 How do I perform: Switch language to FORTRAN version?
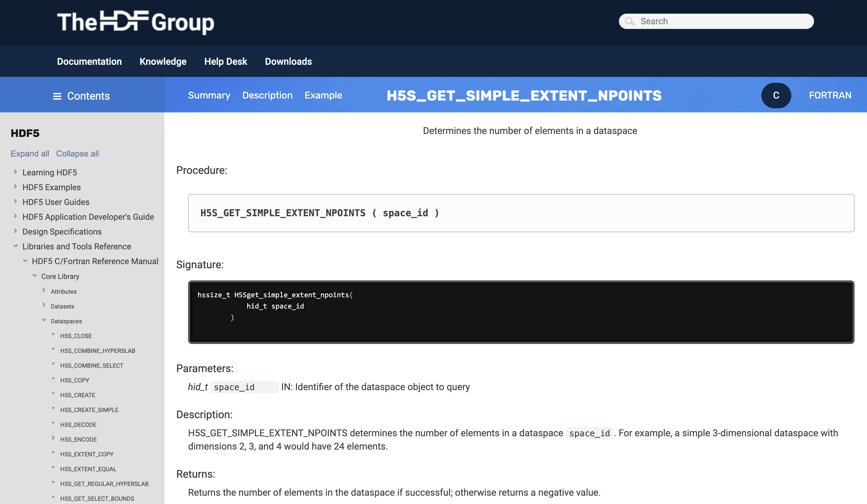pyautogui.click(x=829, y=95)
